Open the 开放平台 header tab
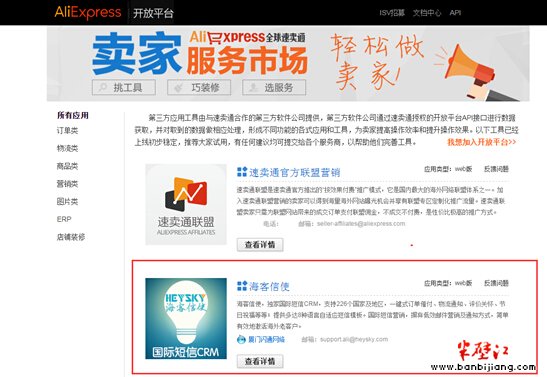Screen dimensions: 547x377 (153, 13)
